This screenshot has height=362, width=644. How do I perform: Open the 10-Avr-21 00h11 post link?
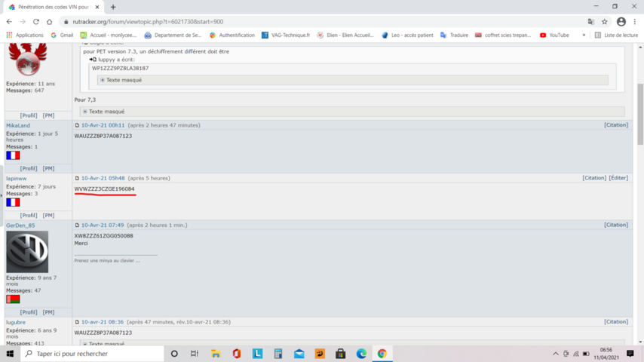point(103,125)
